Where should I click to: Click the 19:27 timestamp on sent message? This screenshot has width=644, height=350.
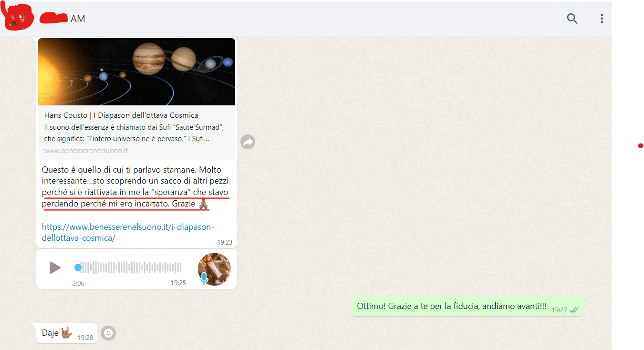pyautogui.click(x=560, y=310)
